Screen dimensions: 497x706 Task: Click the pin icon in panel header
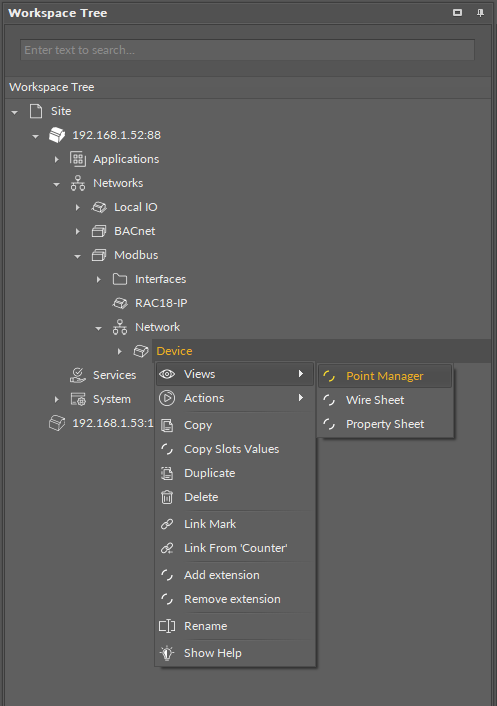(x=480, y=13)
